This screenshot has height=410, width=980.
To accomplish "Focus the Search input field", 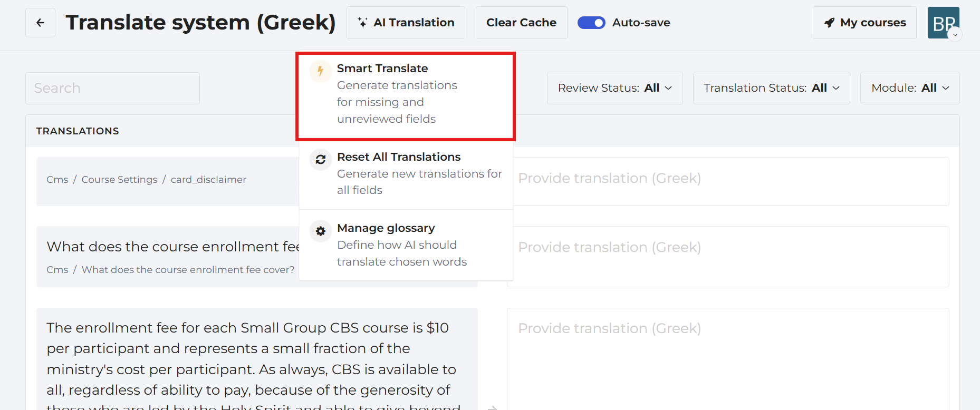I will coord(112,88).
